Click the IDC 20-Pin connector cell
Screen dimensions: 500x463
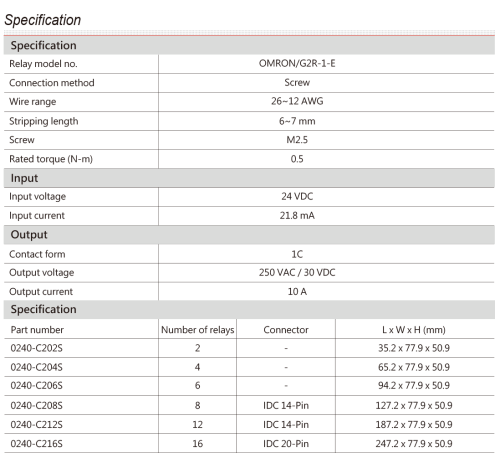(x=286, y=444)
